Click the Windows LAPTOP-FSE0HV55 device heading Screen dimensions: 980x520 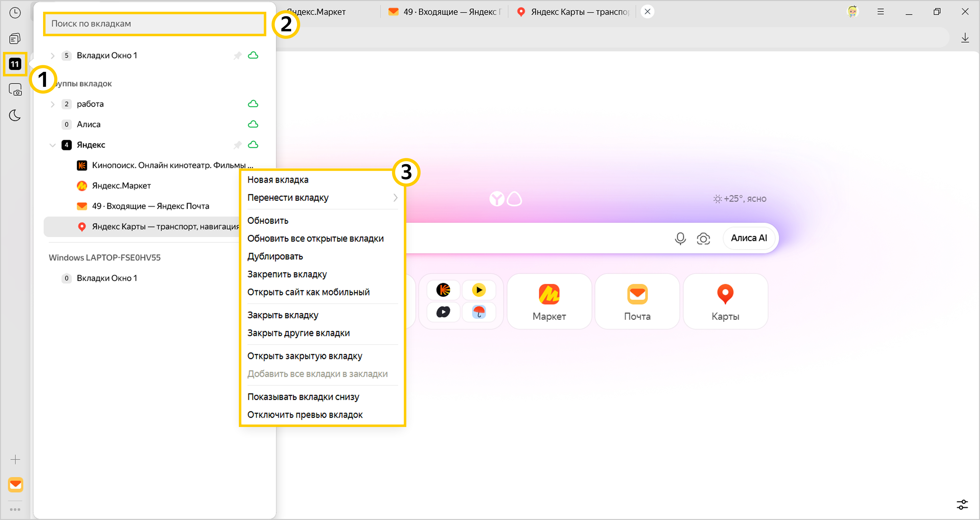(105, 258)
